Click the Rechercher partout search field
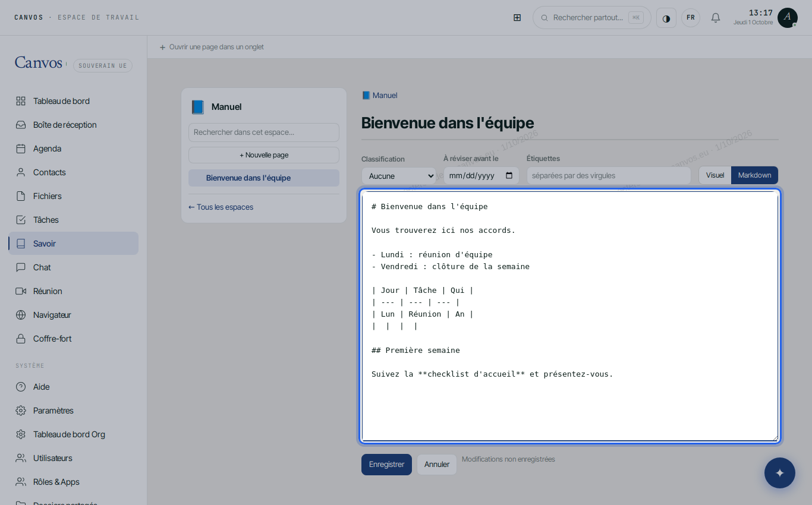The image size is (812, 505). pyautogui.click(x=592, y=18)
